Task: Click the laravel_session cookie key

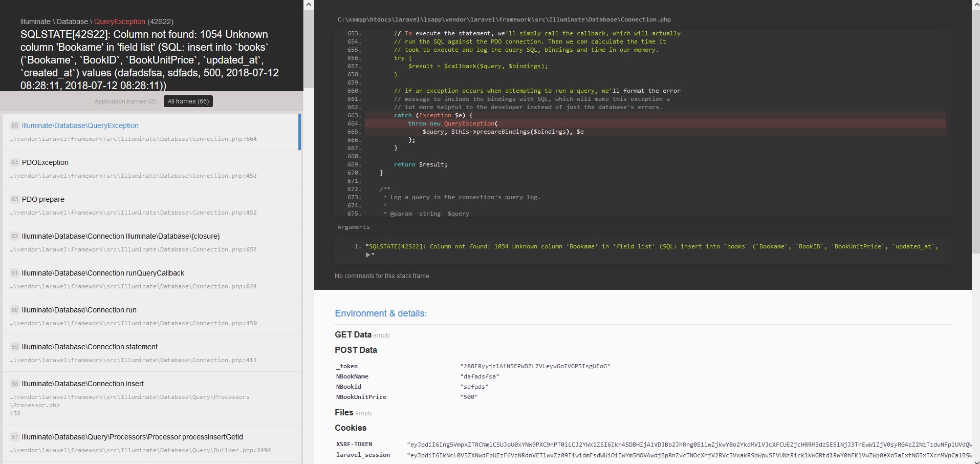Action: coord(363,455)
